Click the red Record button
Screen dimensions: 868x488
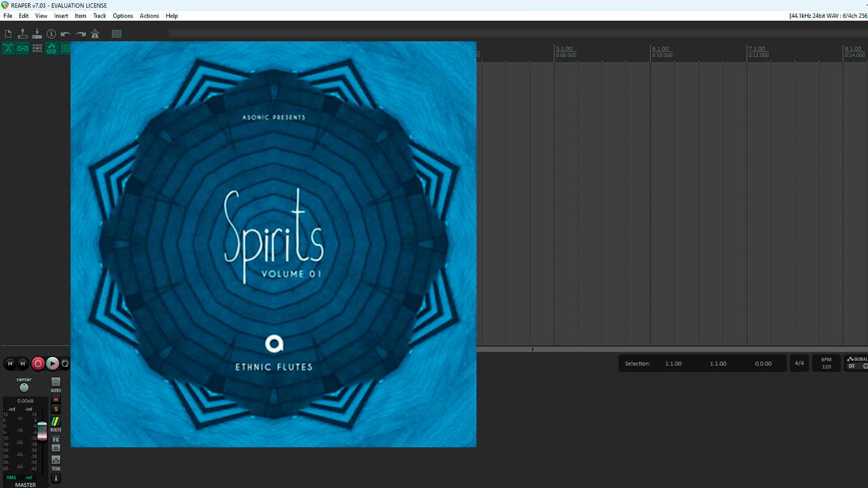tap(38, 363)
